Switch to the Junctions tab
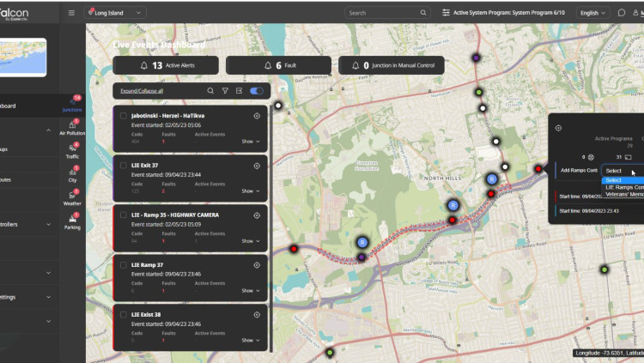 tap(72, 105)
